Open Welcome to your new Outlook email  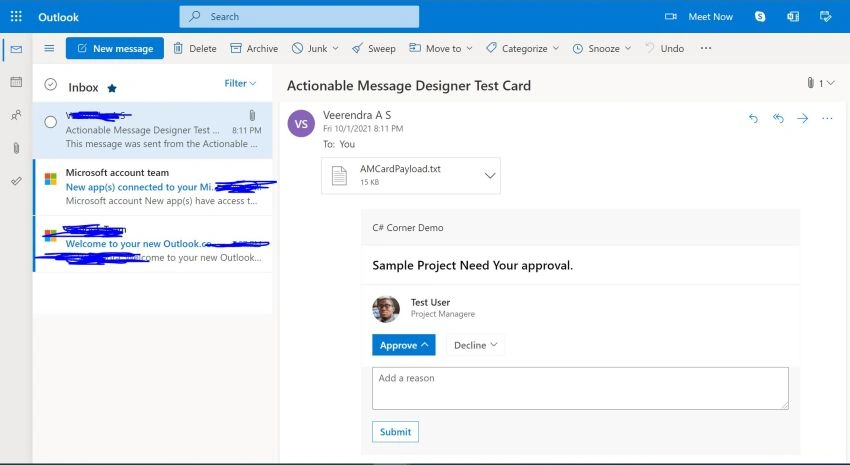[x=153, y=244]
